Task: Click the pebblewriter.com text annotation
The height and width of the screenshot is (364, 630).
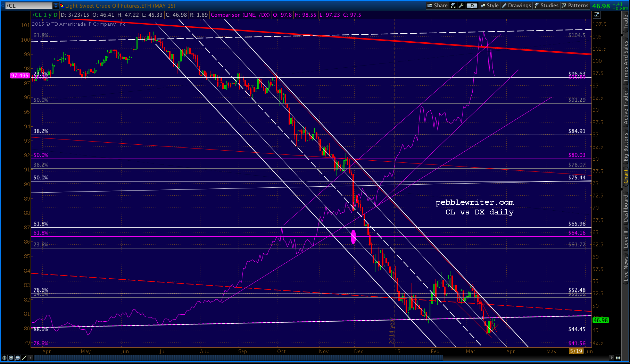Action: click(x=474, y=202)
